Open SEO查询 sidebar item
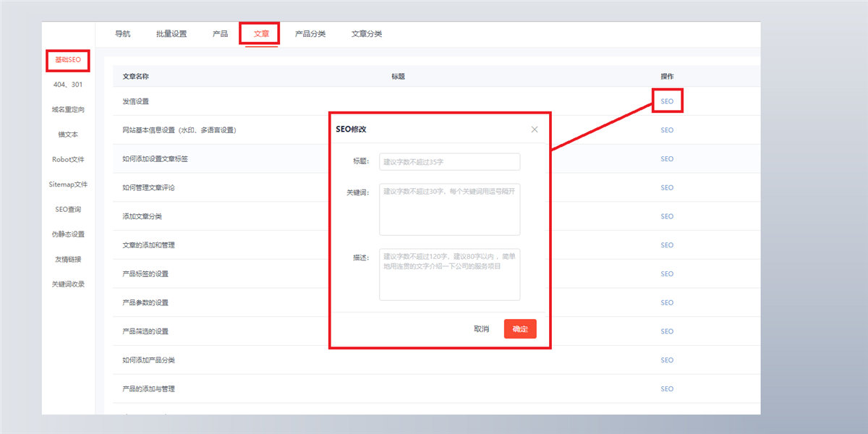This screenshot has height=434, width=868. coord(68,209)
